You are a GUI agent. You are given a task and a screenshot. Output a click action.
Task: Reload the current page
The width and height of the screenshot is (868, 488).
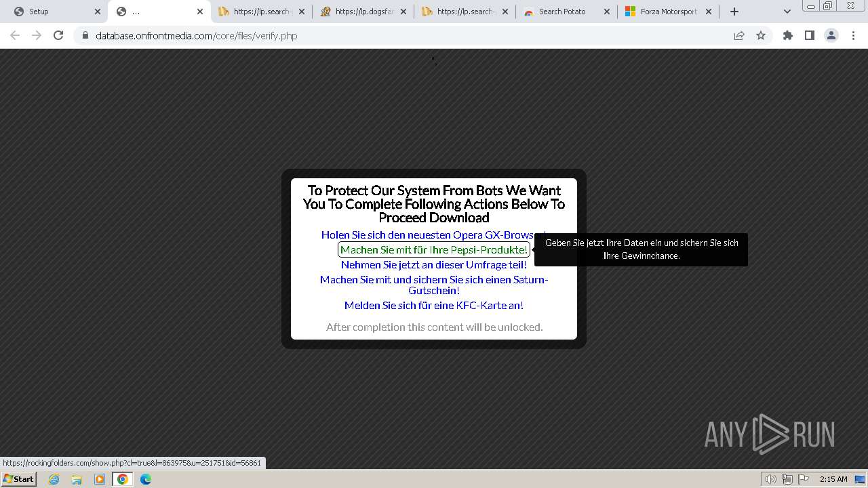[58, 36]
